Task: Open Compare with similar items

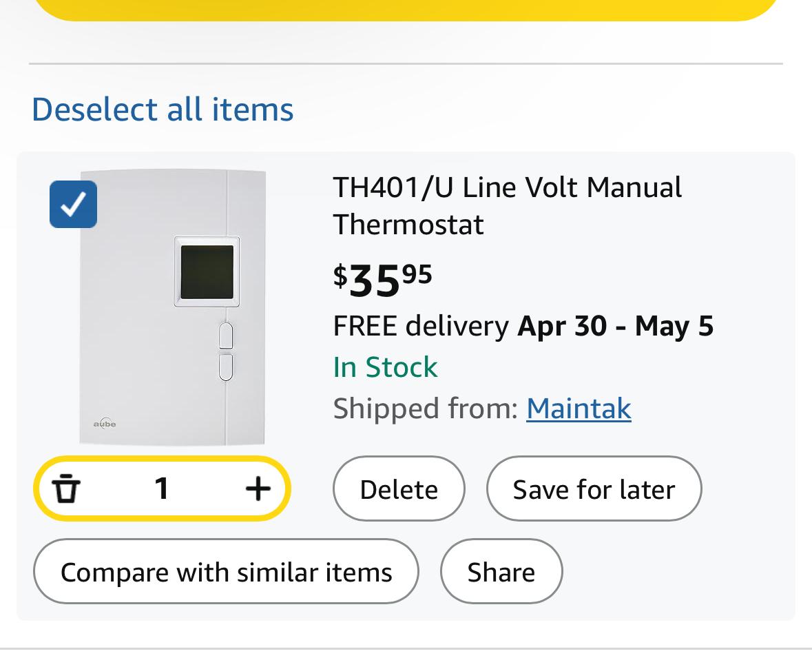Action: [x=226, y=571]
